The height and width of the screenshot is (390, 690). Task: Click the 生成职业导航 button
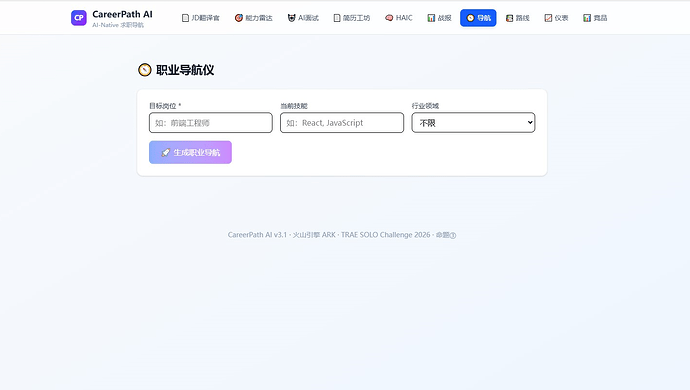pyautogui.click(x=191, y=152)
